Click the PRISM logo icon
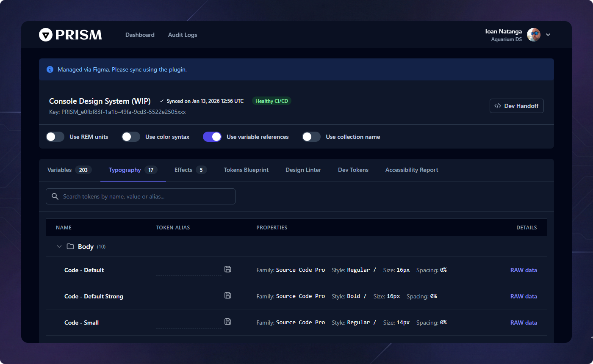The height and width of the screenshot is (364, 593). (45, 35)
